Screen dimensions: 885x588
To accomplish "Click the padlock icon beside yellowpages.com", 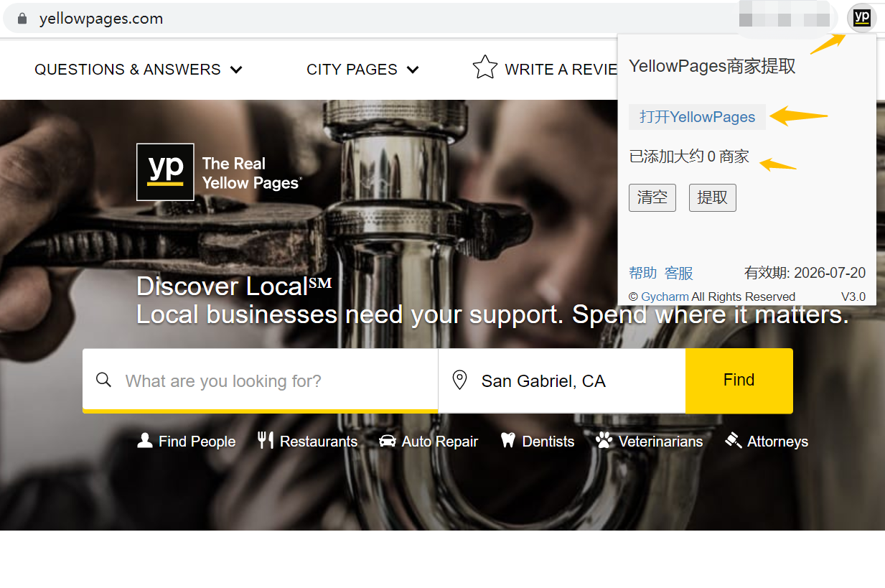I will click(x=22, y=19).
